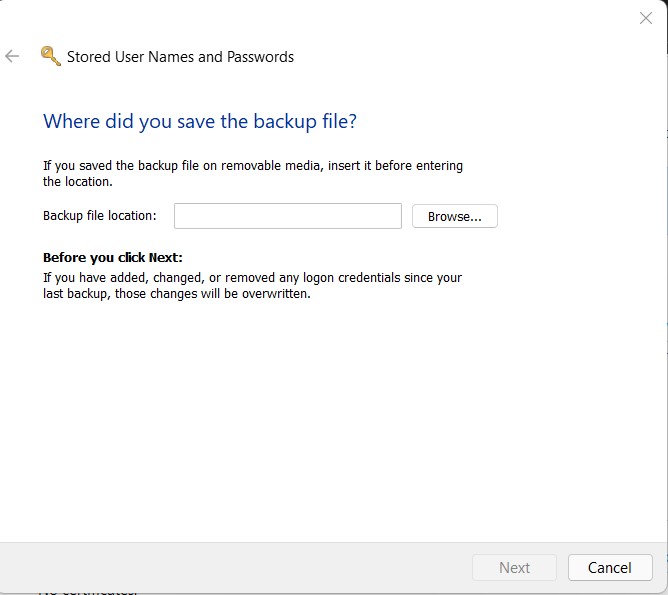Click the golden keys icon
Screen dimensions: 668x595
(x=50, y=56)
